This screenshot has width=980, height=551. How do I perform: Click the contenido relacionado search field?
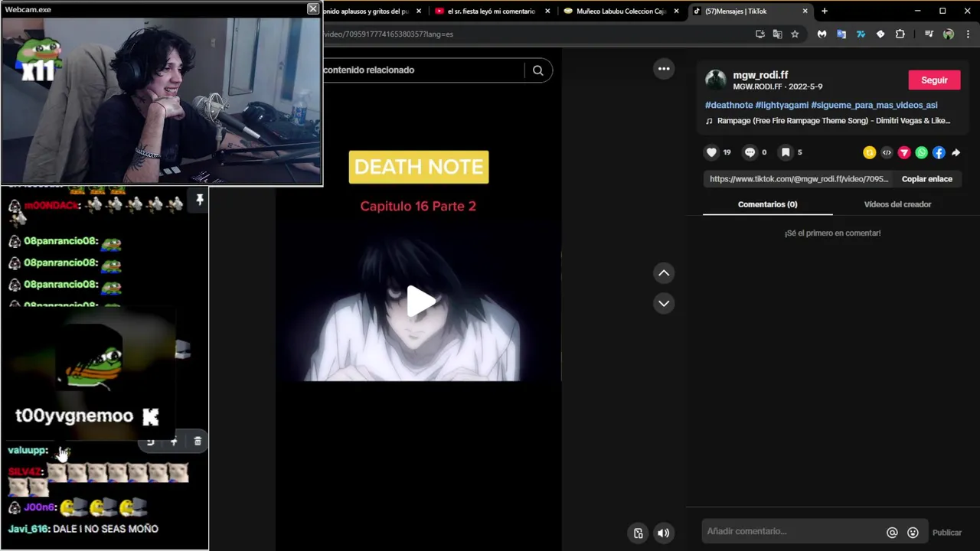point(423,70)
